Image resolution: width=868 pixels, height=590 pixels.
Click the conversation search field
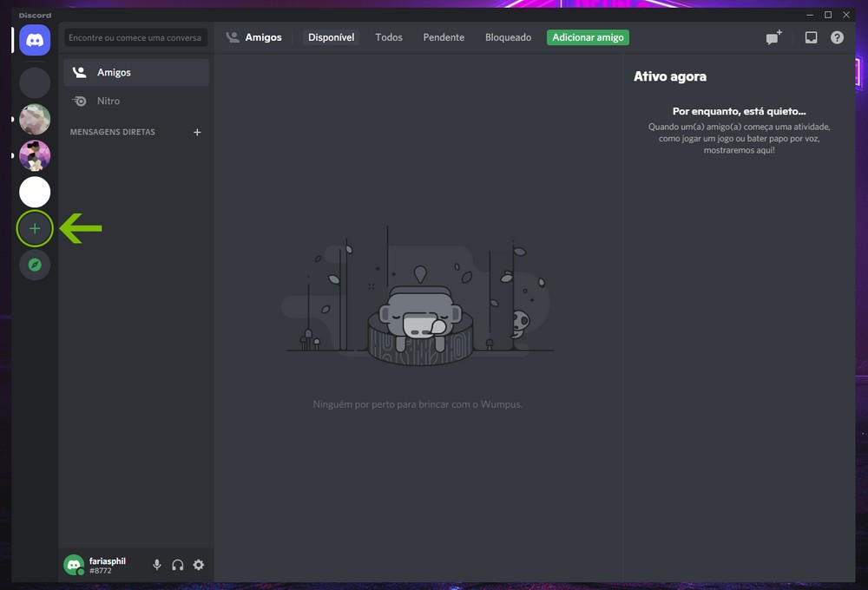click(x=135, y=37)
